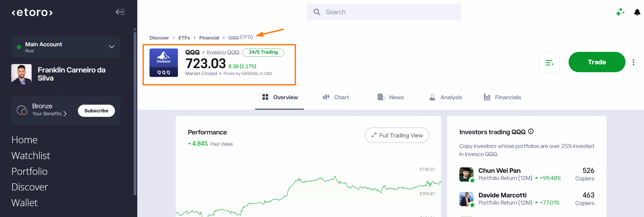Add QQQ to watchlist with list-plus icon

tap(549, 62)
